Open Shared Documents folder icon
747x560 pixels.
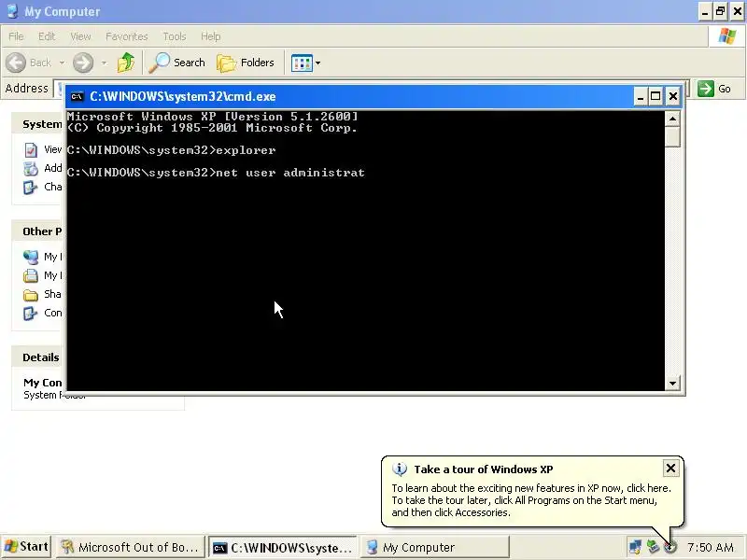coord(31,295)
